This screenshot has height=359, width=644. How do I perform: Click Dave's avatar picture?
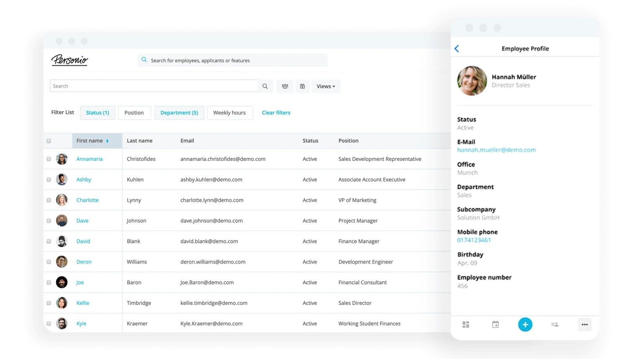(62, 221)
